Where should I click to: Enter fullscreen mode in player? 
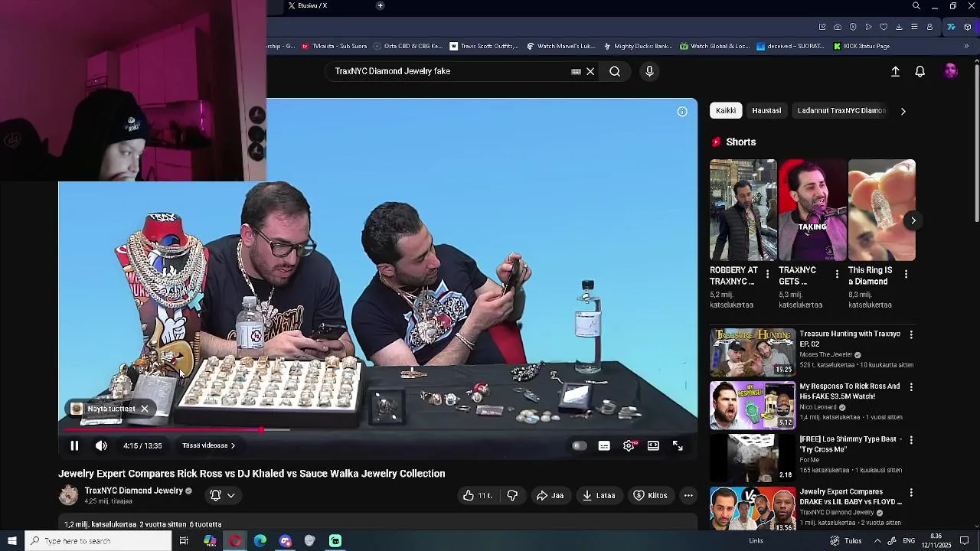(x=678, y=445)
